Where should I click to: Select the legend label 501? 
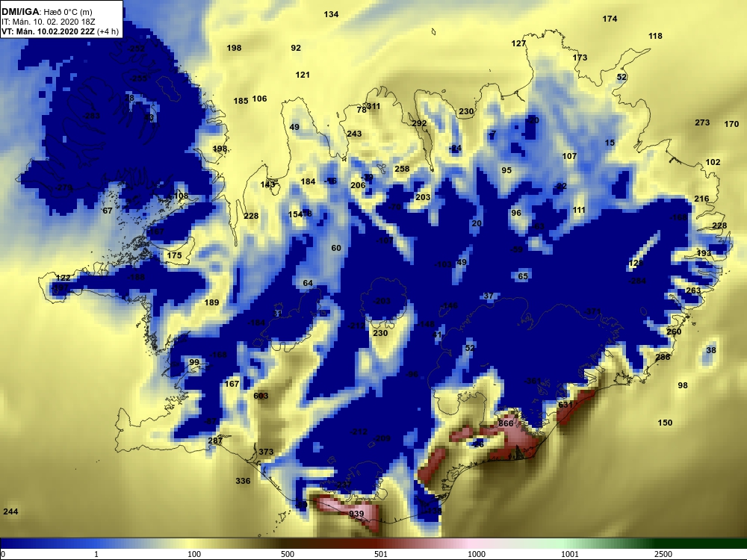tap(381, 554)
